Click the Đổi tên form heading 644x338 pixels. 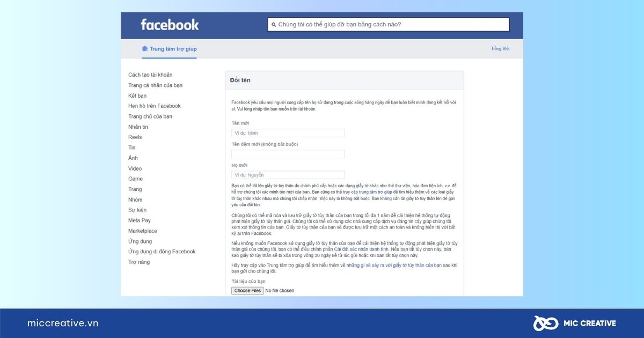[240, 80]
